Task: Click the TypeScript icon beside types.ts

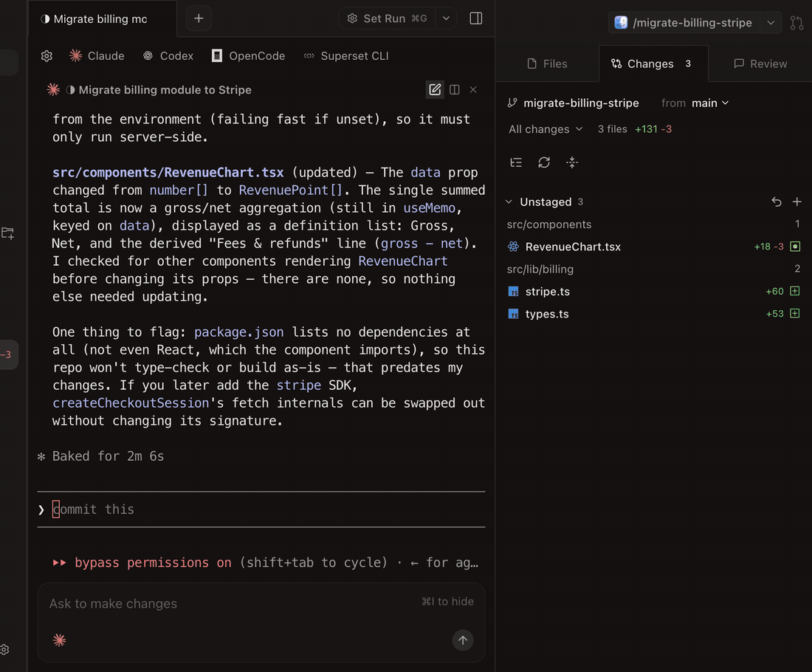Action: click(513, 314)
